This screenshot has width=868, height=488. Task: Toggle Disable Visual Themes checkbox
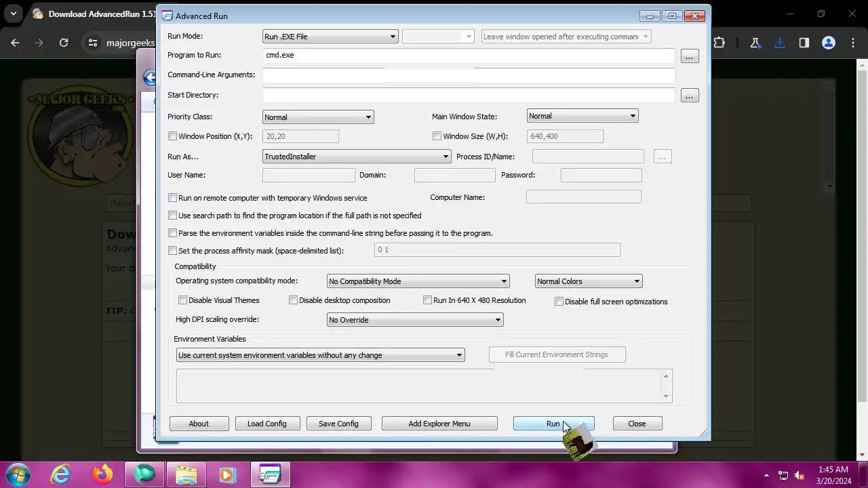coord(182,300)
